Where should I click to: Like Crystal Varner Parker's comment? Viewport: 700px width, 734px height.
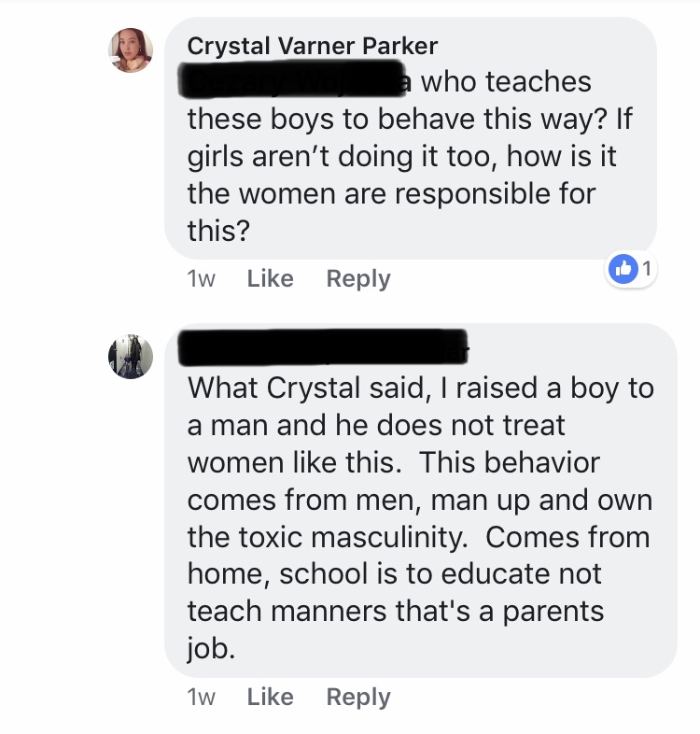270,278
